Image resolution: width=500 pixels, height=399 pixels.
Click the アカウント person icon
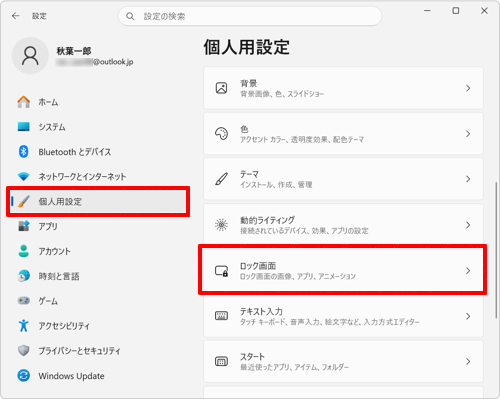click(x=24, y=251)
